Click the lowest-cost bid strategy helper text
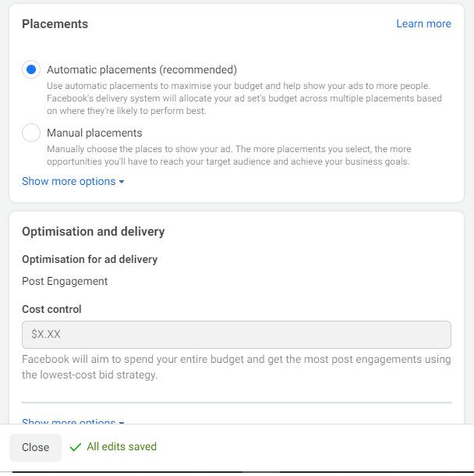The image size is (474, 476). 235,368
